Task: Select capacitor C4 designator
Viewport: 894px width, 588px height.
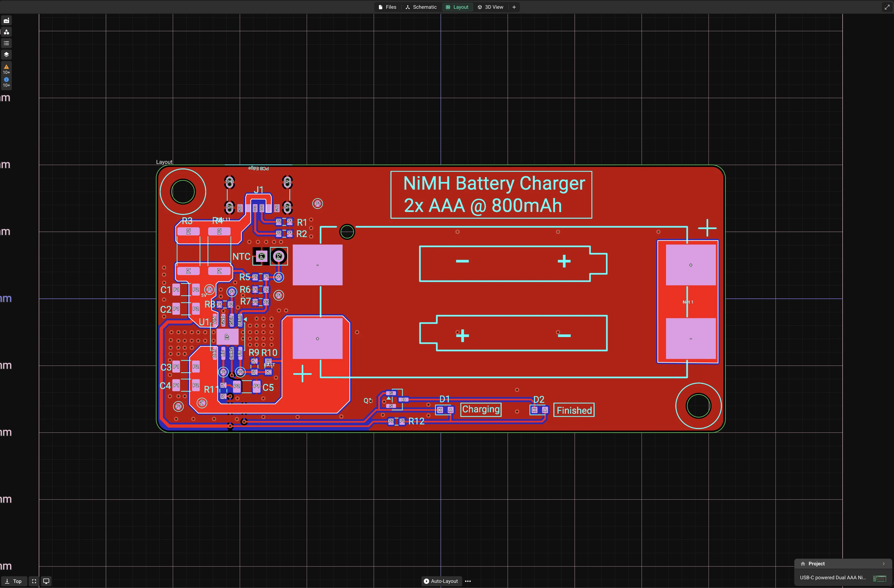Action: [x=165, y=386]
